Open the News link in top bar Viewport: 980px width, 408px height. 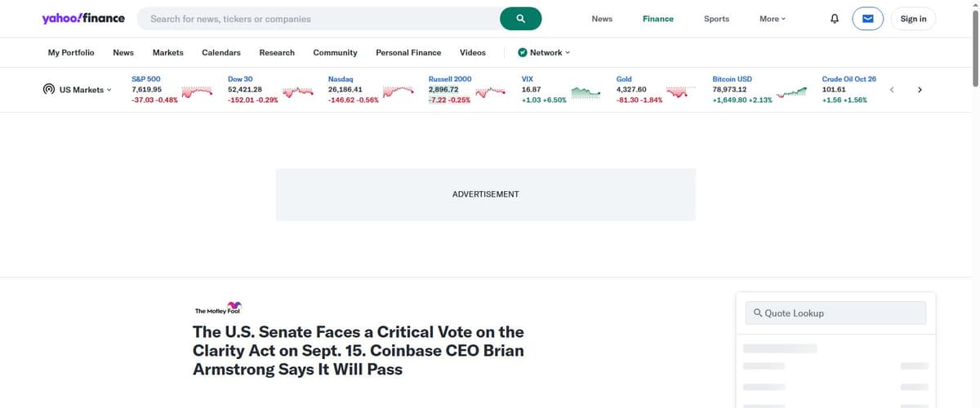602,19
